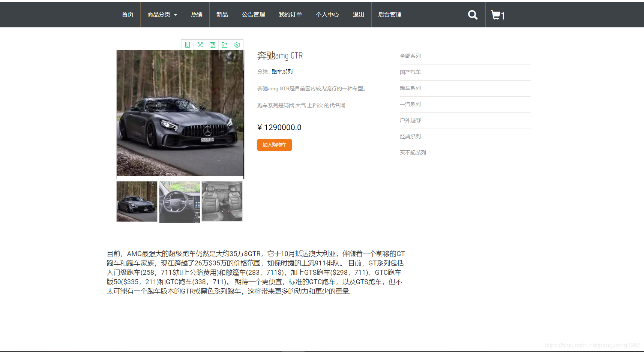Screen dimensions: 644x352
Task: Go to 个人中心
Action: click(327, 15)
